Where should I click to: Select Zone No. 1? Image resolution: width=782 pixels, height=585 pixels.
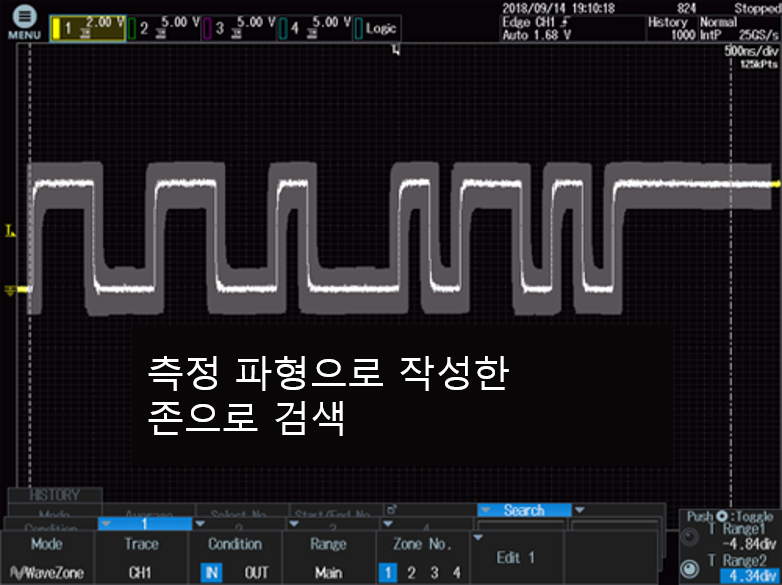point(388,573)
